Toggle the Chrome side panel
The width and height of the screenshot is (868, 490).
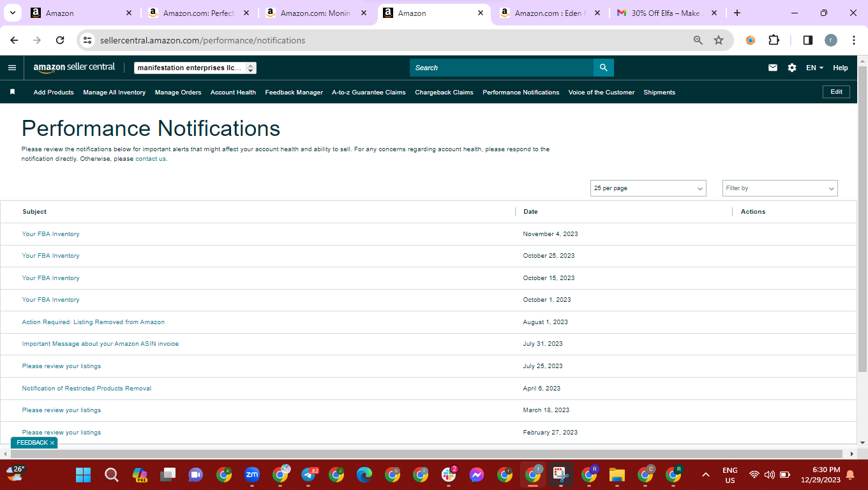808,40
